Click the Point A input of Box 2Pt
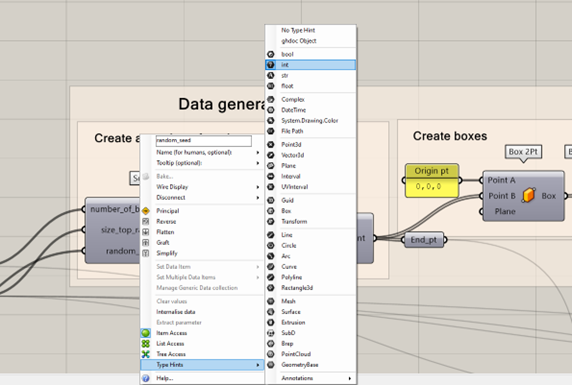572x385 pixels. point(501,180)
